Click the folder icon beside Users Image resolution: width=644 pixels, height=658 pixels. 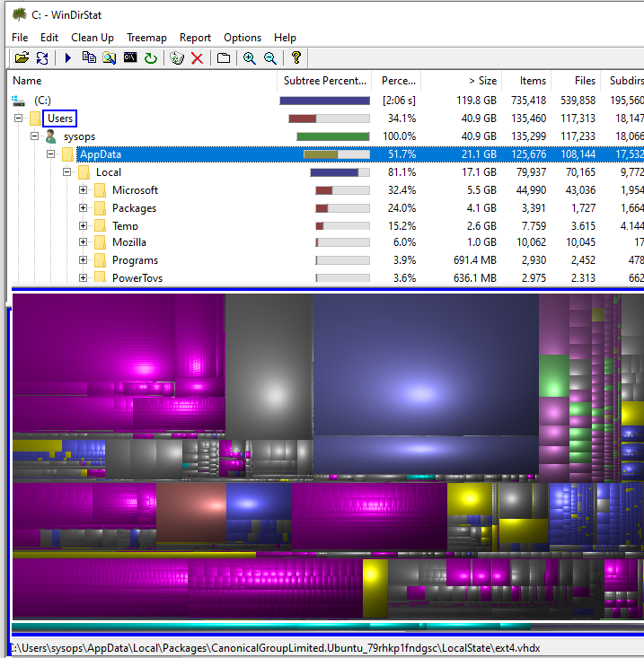click(x=35, y=118)
